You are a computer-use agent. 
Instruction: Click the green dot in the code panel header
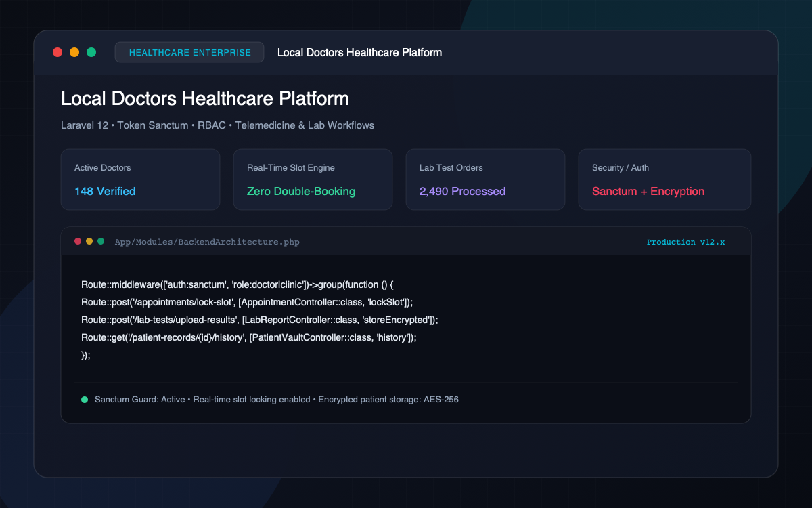101,241
